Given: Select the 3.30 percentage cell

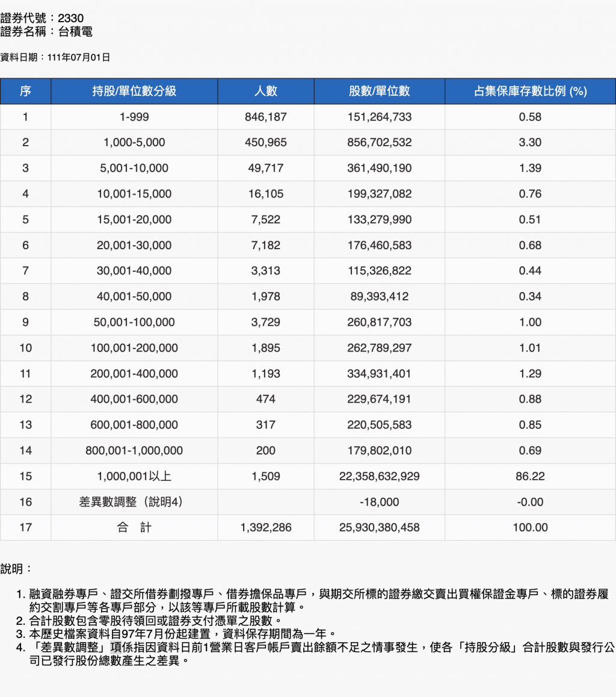Looking at the screenshot, I should [x=531, y=142].
